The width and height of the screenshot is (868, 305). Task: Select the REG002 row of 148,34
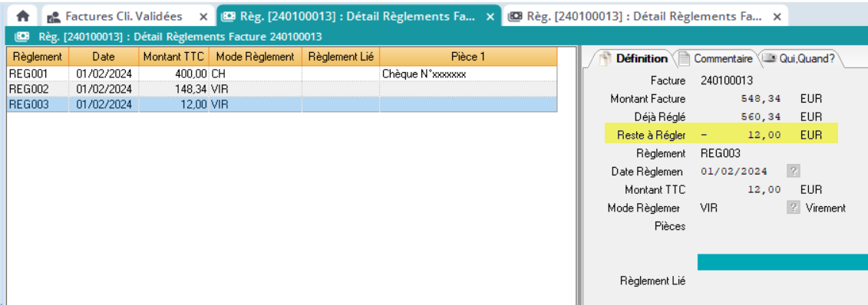[x=282, y=89]
